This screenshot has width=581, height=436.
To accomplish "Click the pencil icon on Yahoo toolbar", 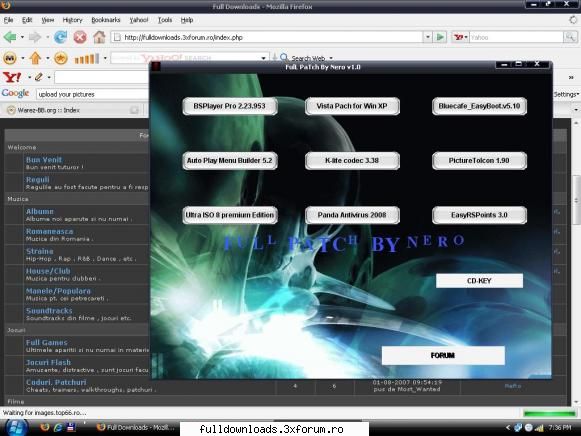I will click(39, 77).
